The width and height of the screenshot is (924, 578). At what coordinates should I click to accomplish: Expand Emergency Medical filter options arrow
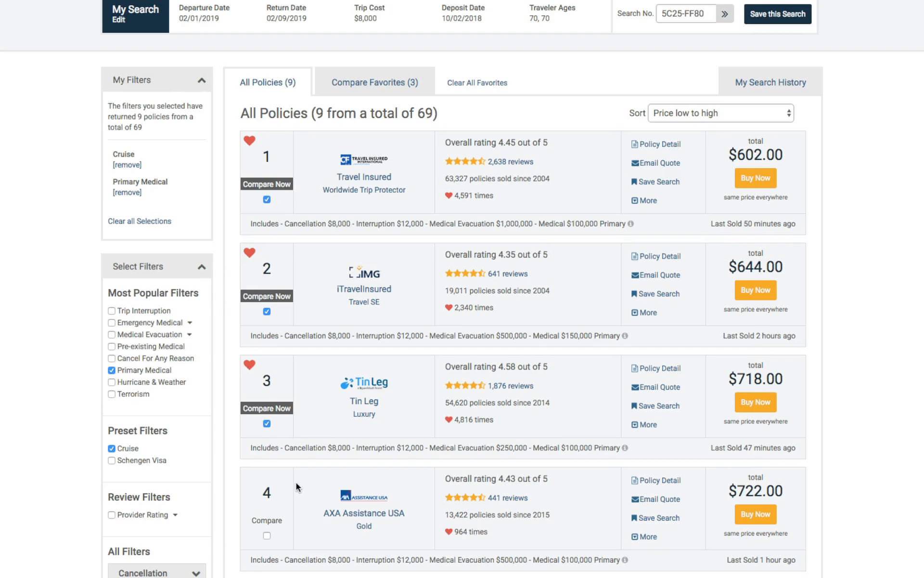[x=190, y=323]
